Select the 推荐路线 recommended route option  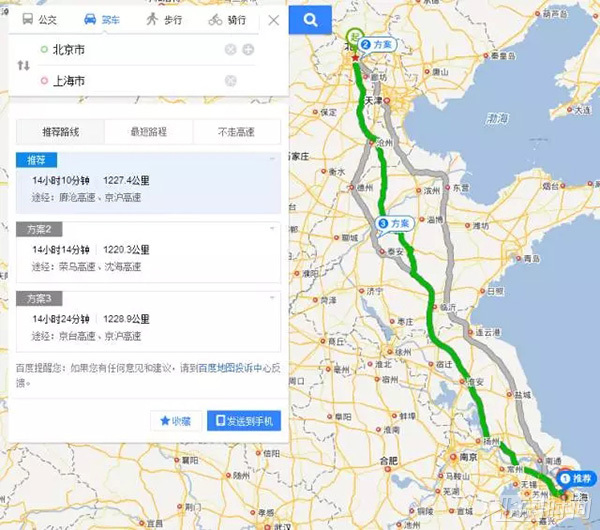click(x=60, y=132)
